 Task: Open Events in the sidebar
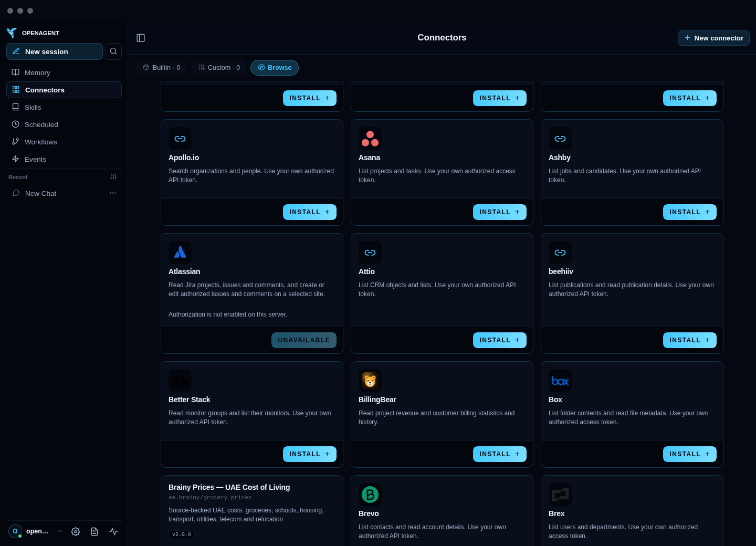pos(64,159)
